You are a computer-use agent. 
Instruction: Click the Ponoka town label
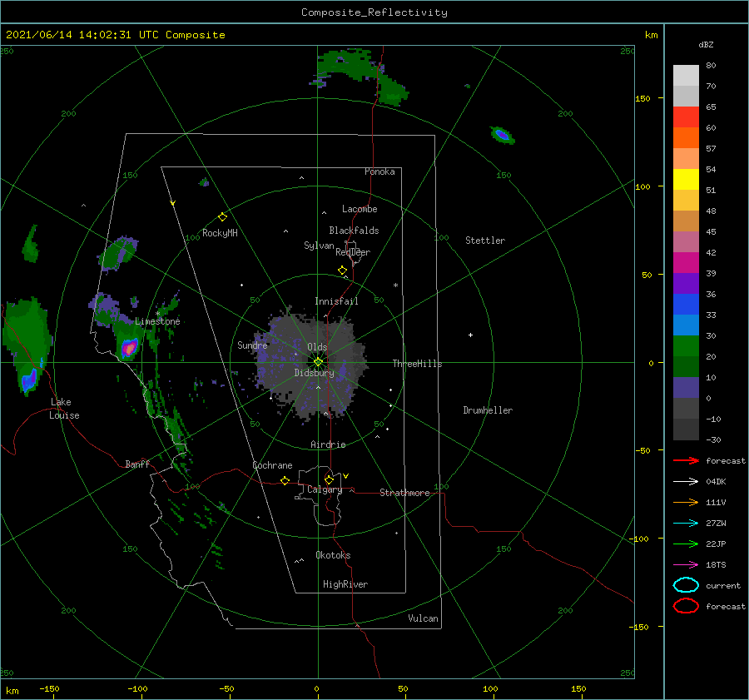tap(379, 171)
